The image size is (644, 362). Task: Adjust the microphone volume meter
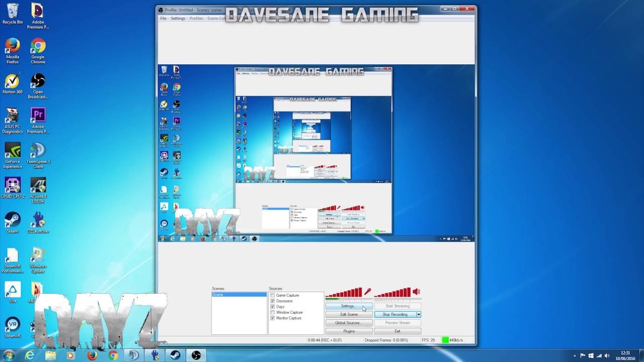pyautogui.click(x=344, y=293)
